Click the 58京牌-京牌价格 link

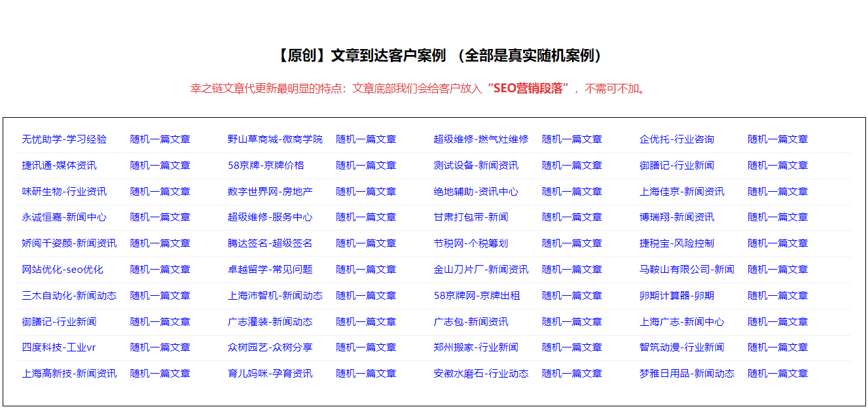pyautogui.click(x=266, y=166)
